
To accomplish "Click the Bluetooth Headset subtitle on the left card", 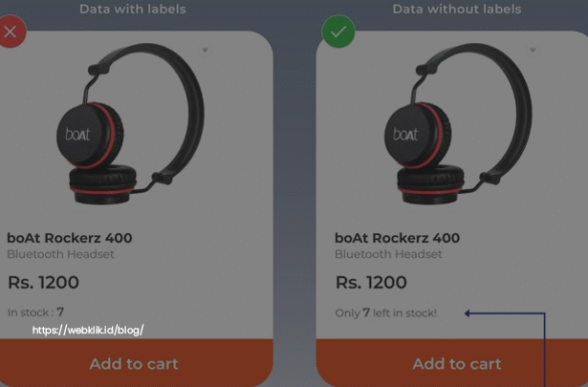I will [x=60, y=254].
